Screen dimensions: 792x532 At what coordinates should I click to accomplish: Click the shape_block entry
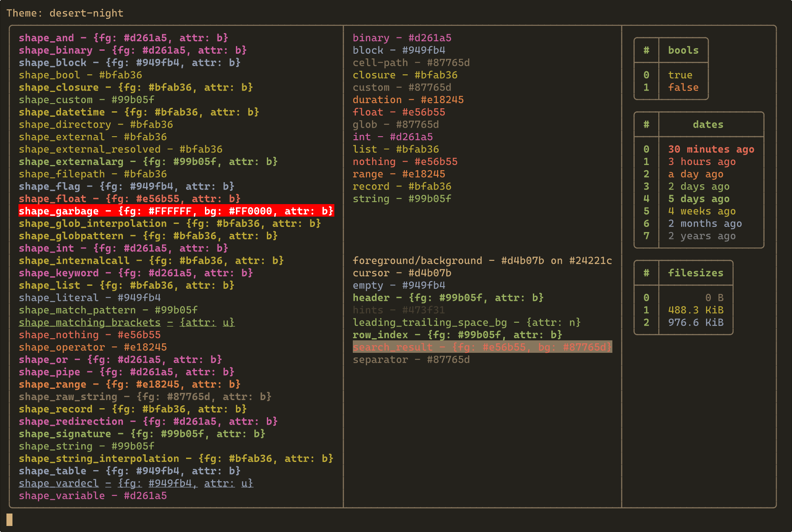pos(130,63)
